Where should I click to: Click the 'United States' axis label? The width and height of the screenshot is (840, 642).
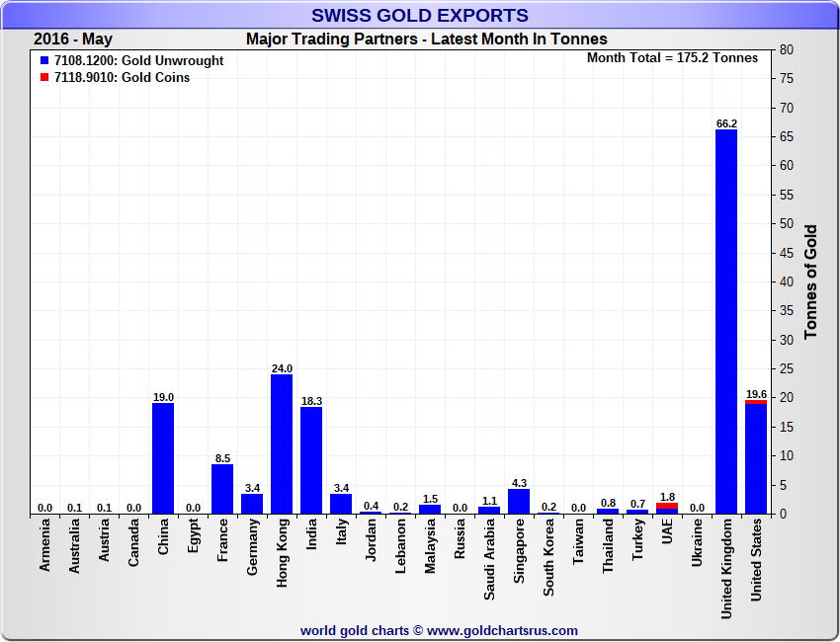pyautogui.click(x=756, y=560)
